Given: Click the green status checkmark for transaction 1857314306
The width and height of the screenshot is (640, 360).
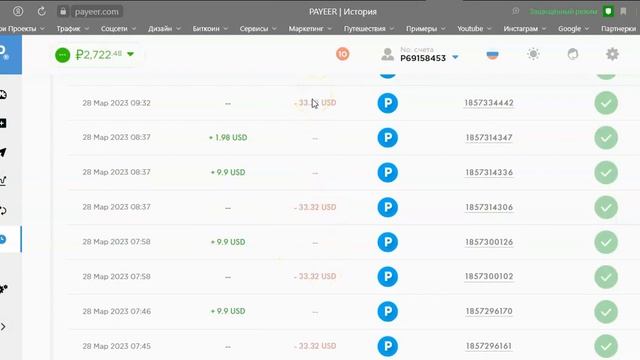Looking at the screenshot, I should 606,207.
